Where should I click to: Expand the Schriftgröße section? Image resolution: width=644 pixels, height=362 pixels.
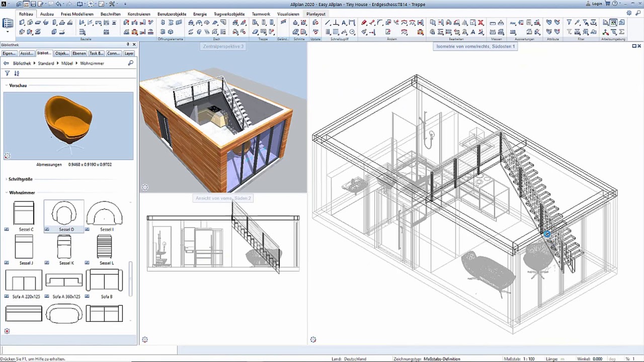[6, 179]
